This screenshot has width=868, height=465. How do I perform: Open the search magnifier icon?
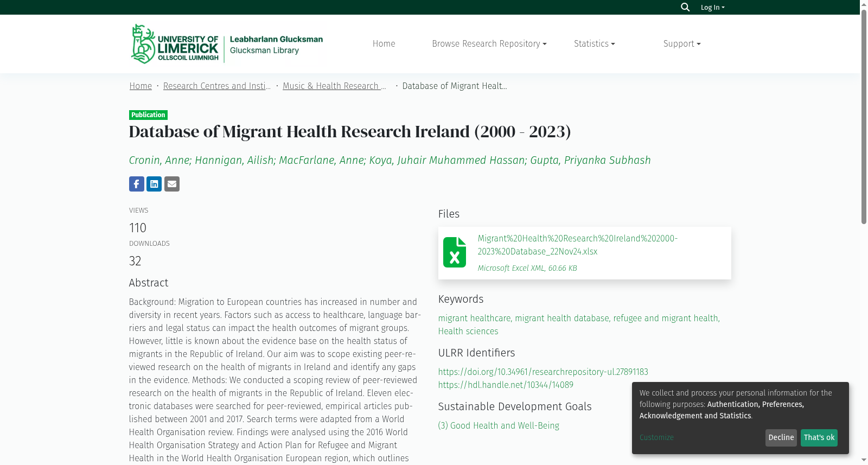tap(685, 7)
